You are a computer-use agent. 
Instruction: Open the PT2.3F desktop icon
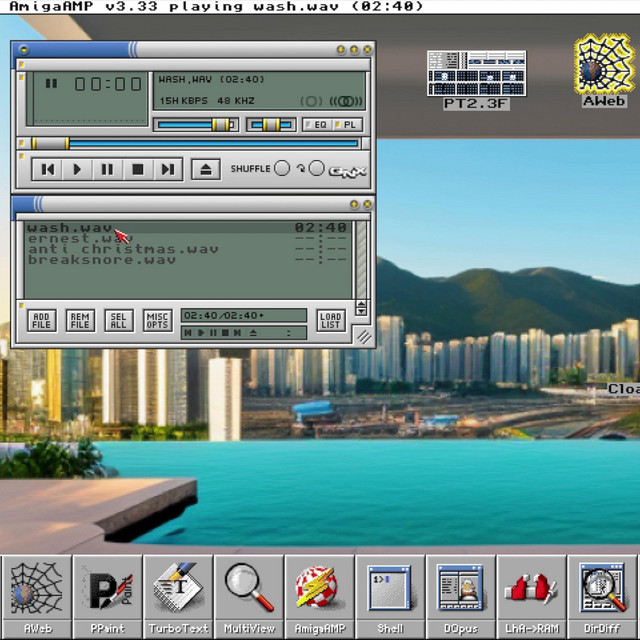tap(476, 79)
